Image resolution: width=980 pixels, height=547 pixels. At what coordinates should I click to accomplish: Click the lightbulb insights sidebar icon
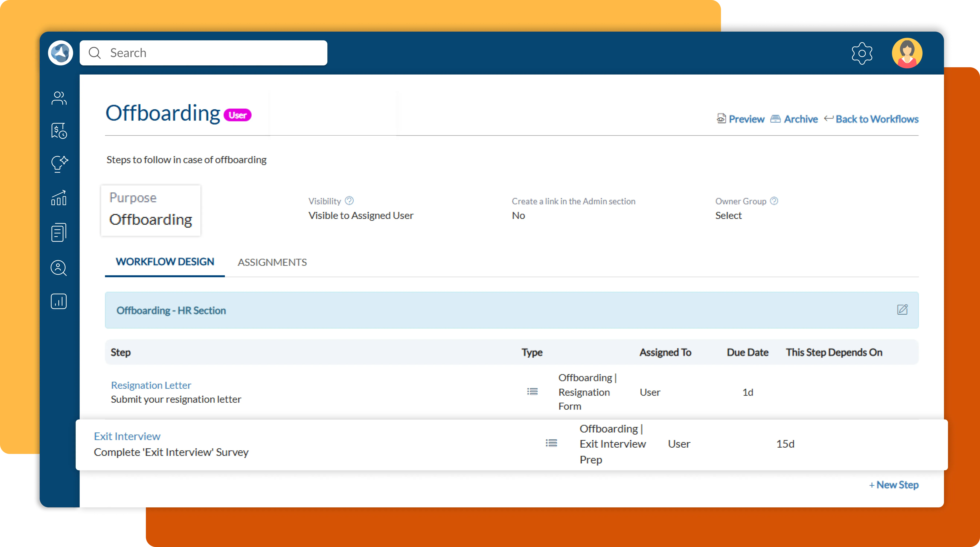[x=59, y=164]
